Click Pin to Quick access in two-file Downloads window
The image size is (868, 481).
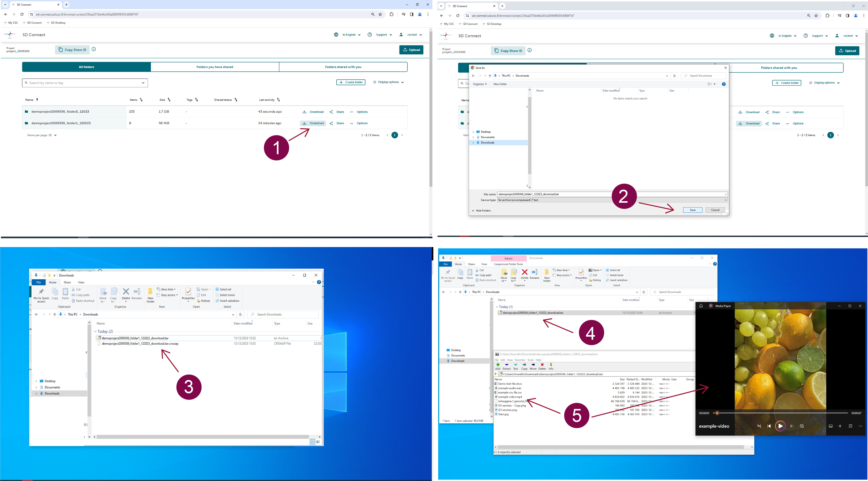point(41,295)
